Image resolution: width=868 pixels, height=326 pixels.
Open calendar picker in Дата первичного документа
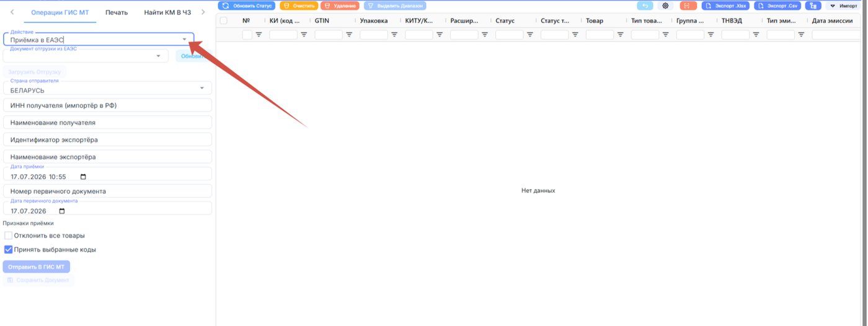(62, 211)
